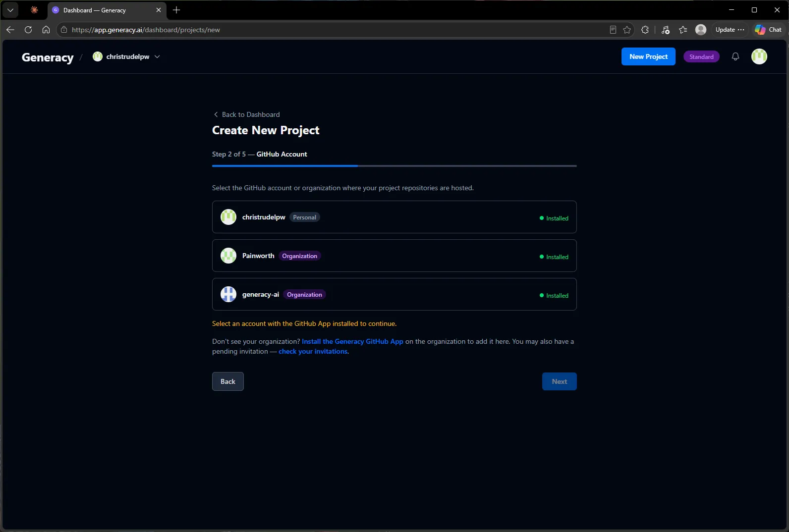Reload the page with the refresh icon
The width and height of the screenshot is (789, 532).
(x=28, y=30)
